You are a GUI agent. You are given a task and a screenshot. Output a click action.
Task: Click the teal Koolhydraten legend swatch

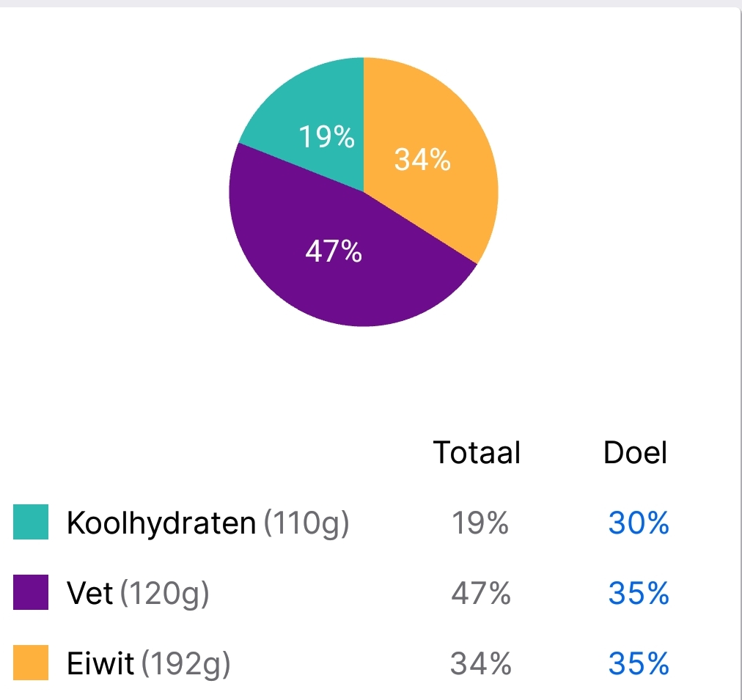31,523
